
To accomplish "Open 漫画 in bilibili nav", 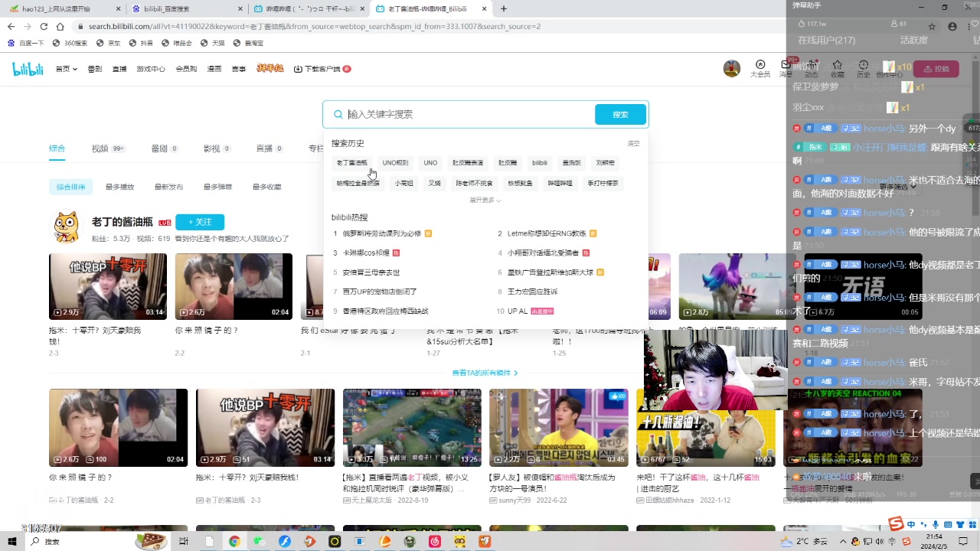I will click(214, 69).
